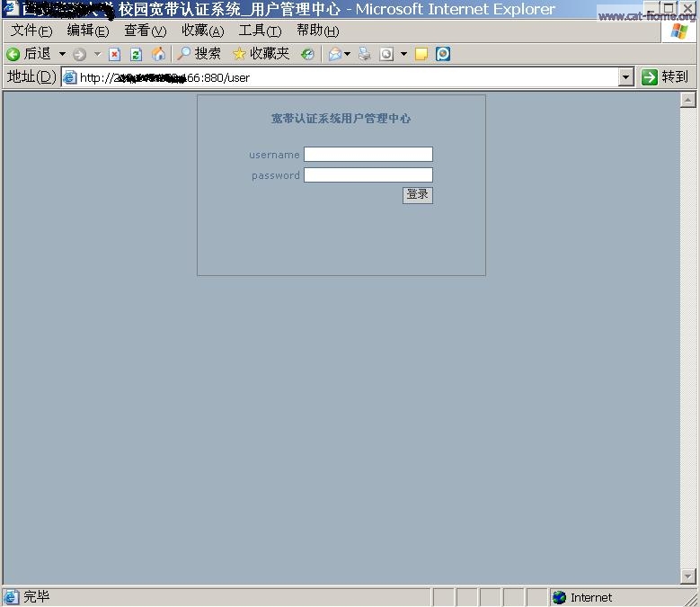Open the Search (搜索) toolbar button
Image resolution: width=700 pixels, height=607 pixels.
tap(199, 54)
